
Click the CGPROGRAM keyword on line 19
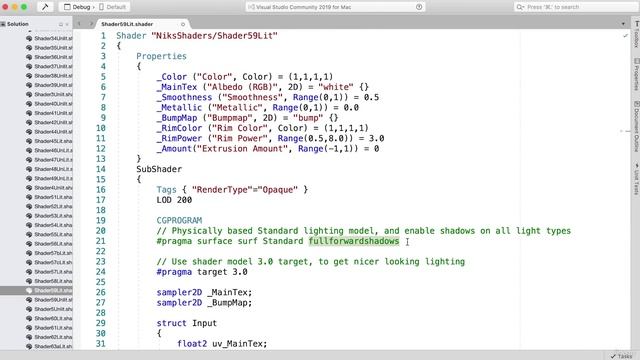[179, 220]
